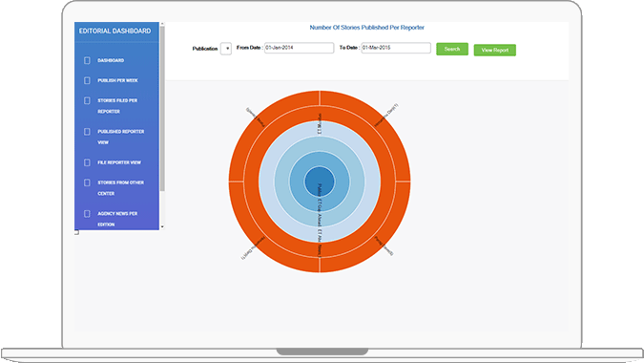
Task: Click the To Date input field
Action: [x=396, y=48]
